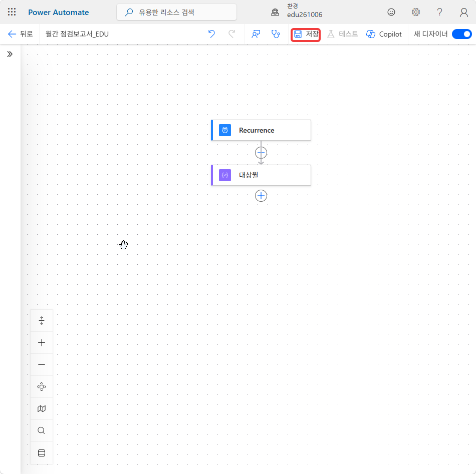Open the feedback chat icon in toolbar
This screenshot has width=476, height=474.
256,34
